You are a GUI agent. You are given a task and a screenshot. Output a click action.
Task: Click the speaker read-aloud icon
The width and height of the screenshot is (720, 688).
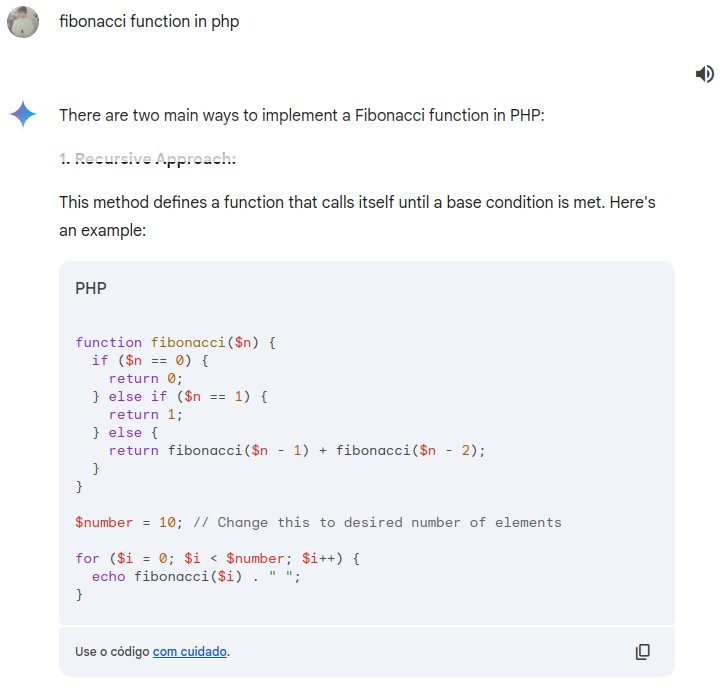pos(704,74)
